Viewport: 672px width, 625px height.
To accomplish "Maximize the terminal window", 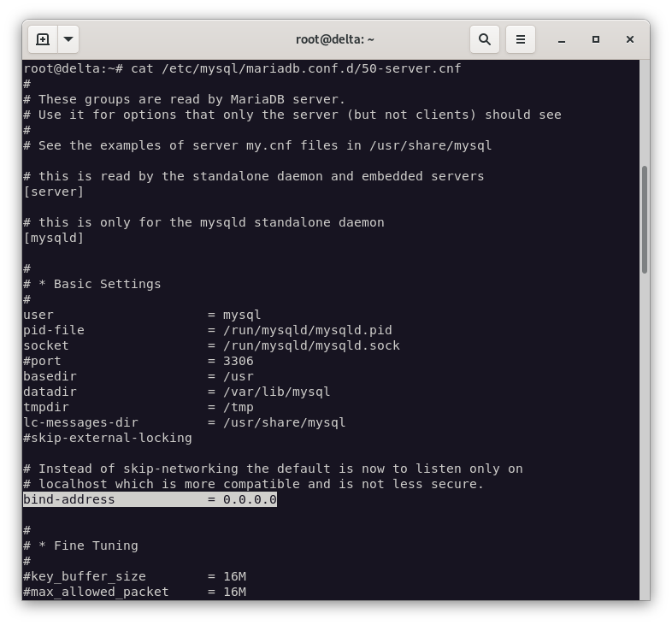I will [596, 39].
